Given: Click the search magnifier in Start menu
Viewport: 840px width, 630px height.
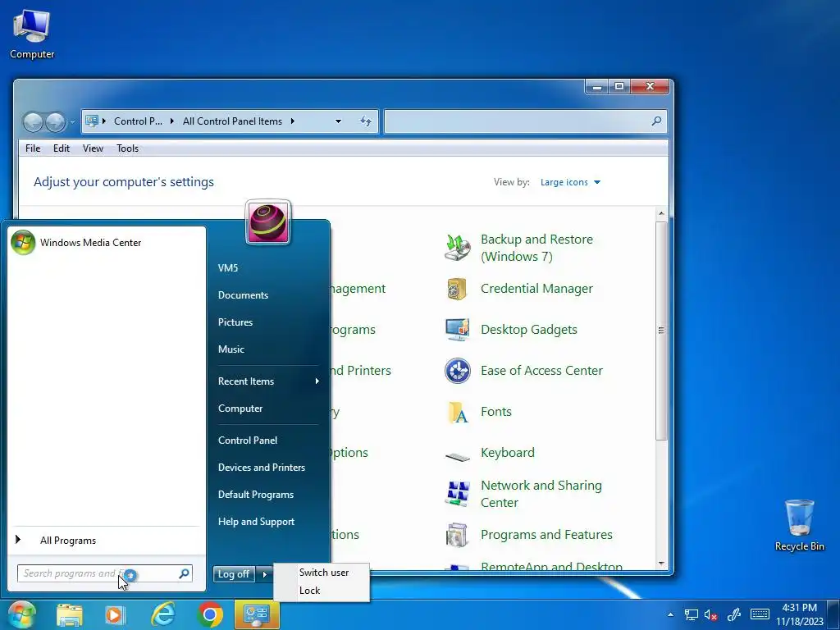Looking at the screenshot, I should [x=184, y=573].
